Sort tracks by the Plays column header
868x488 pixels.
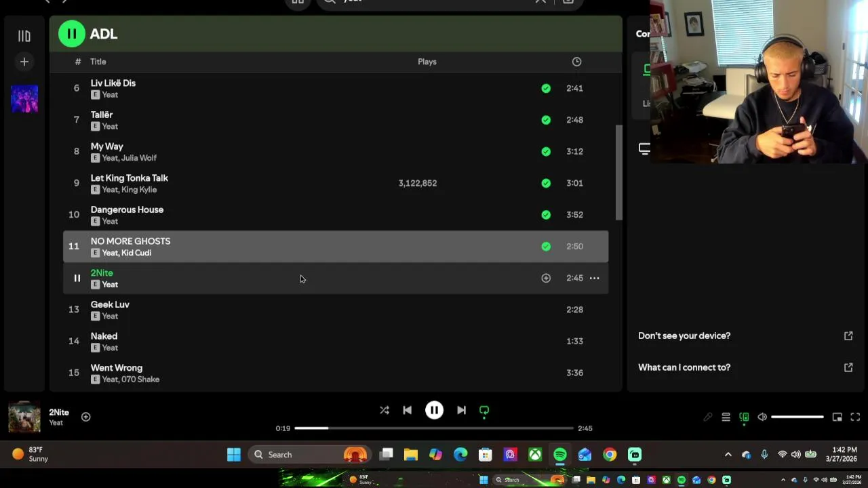coord(427,62)
